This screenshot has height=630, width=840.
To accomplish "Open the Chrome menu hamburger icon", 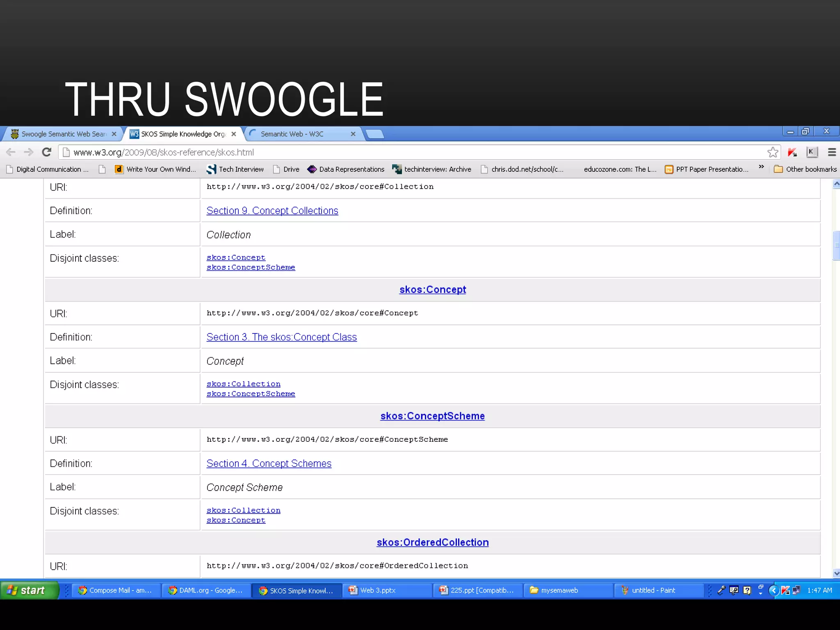I will 832,152.
